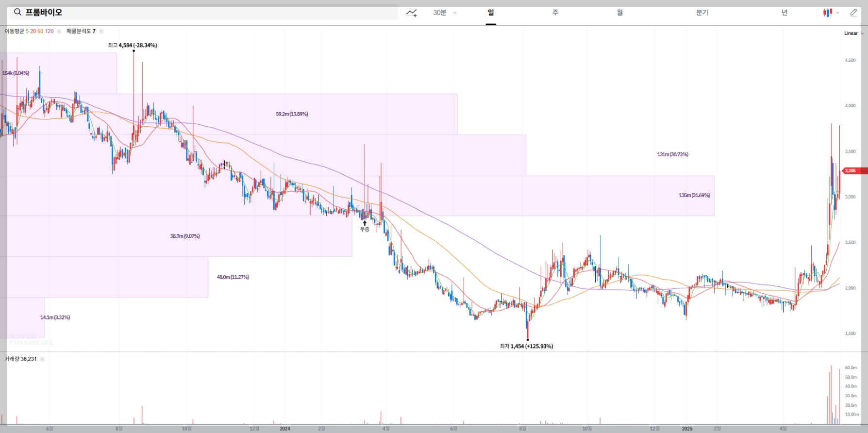This screenshot has height=433, width=868.
Task: Open 매물분석도 7 indicator settings label
Action: [81, 31]
